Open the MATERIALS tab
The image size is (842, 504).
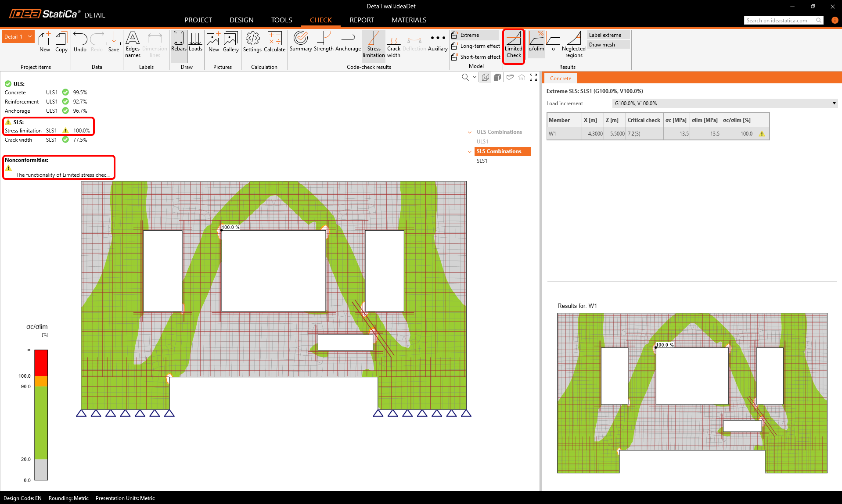click(x=409, y=20)
